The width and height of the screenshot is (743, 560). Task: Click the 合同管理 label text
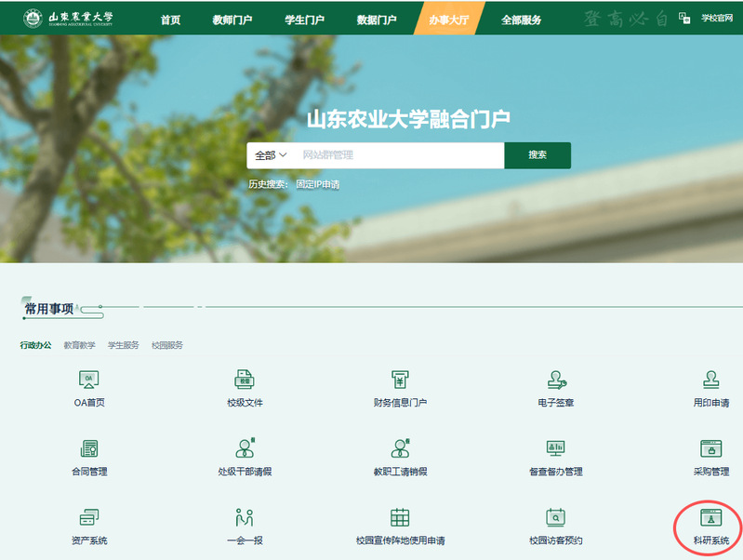point(89,472)
